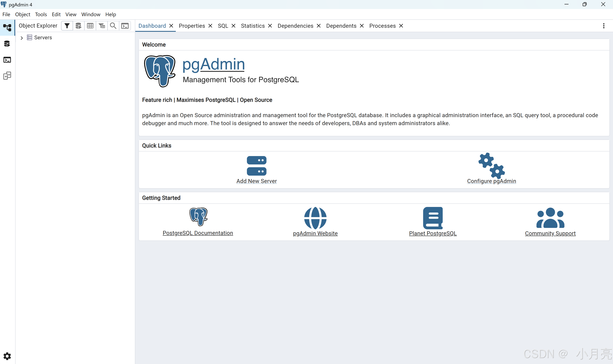Open the File menu
The image size is (613, 364).
(x=6, y=15)
